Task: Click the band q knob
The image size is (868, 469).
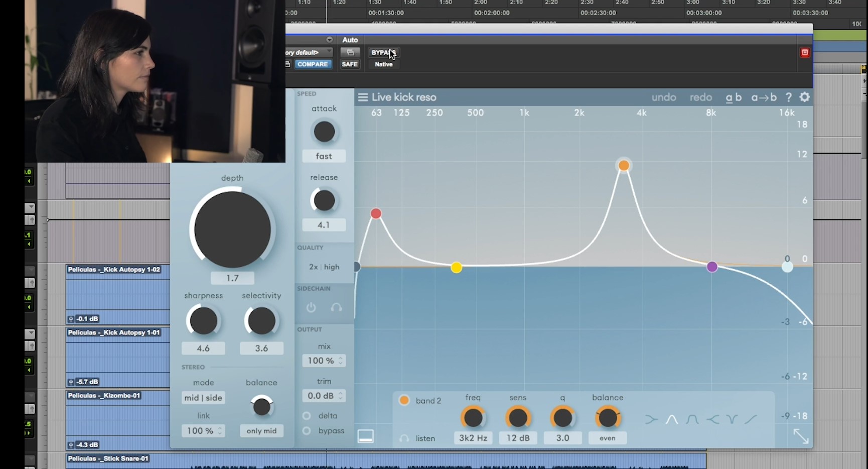Action: [562, 418]
